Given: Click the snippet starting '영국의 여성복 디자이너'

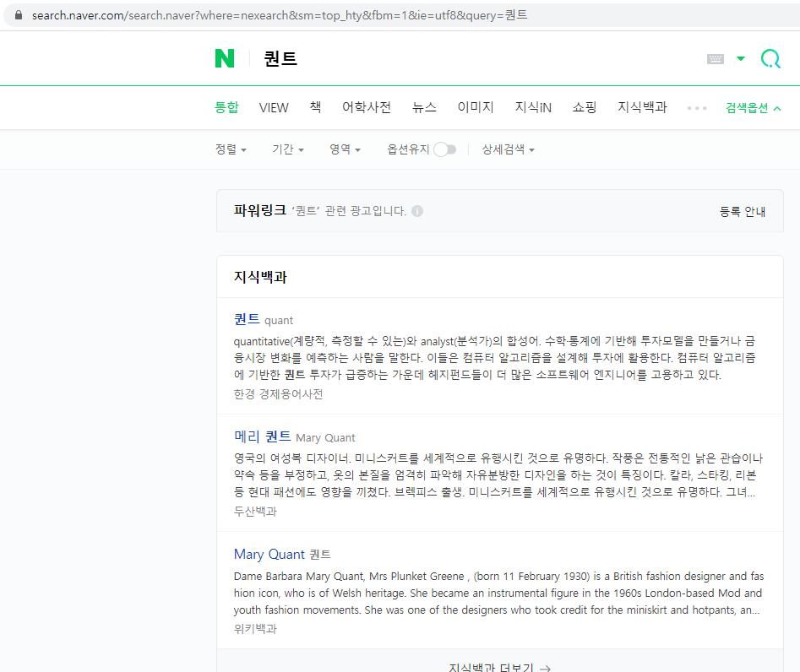Looking at the screenshot, I should point(498,475).
